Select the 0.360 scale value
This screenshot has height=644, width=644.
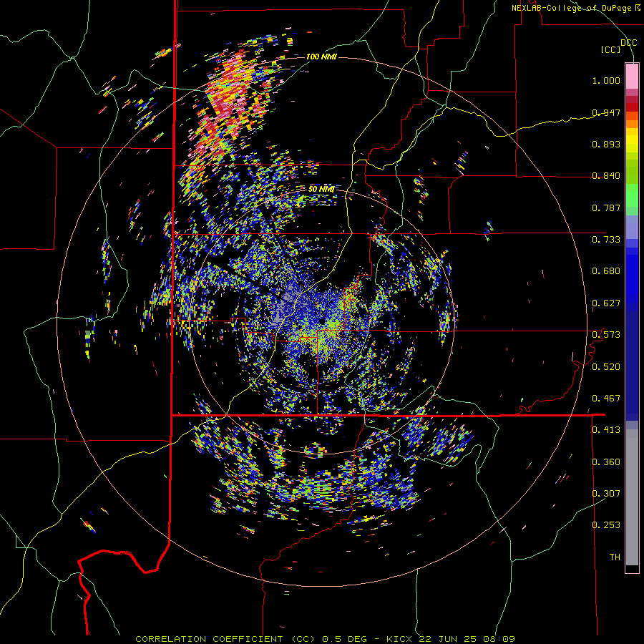(606, 462)
